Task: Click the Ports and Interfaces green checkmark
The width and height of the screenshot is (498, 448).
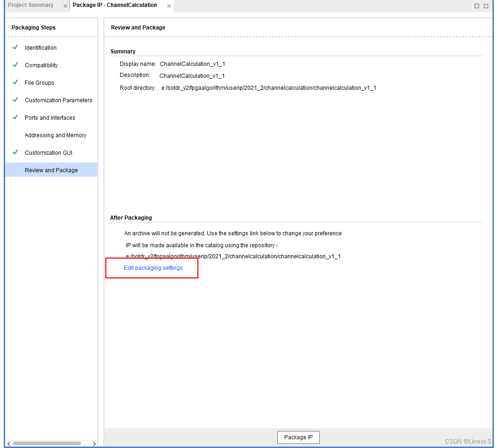Action: pos(15,117)
